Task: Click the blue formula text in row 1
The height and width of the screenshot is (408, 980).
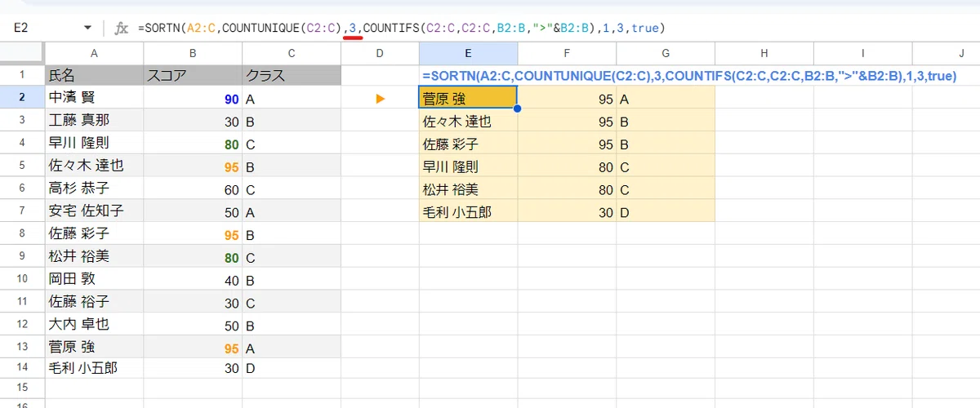Action: 688,76
